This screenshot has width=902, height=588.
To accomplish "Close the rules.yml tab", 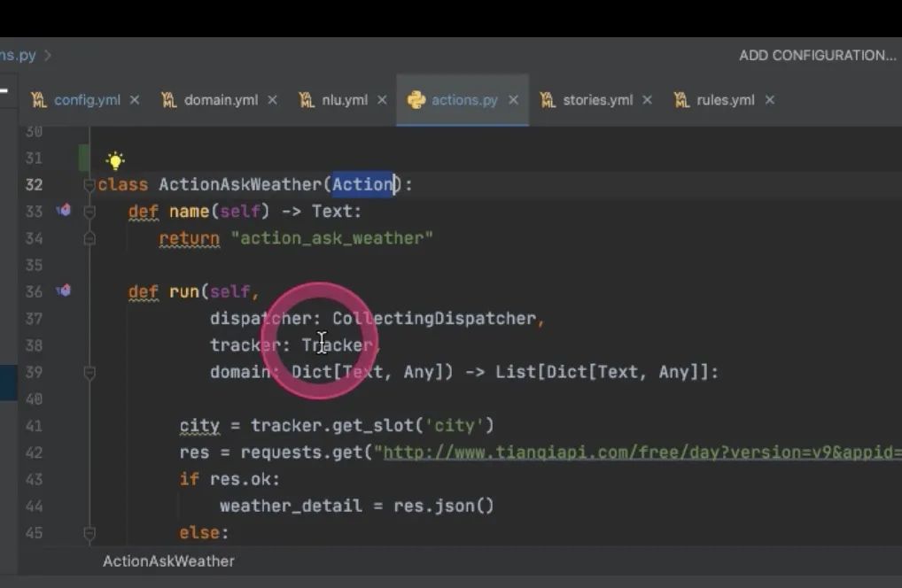I will [770, 100].
